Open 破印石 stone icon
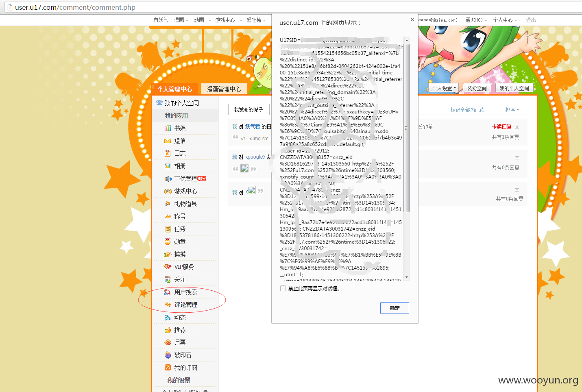The image size is (582, 392). click(168, 355)
